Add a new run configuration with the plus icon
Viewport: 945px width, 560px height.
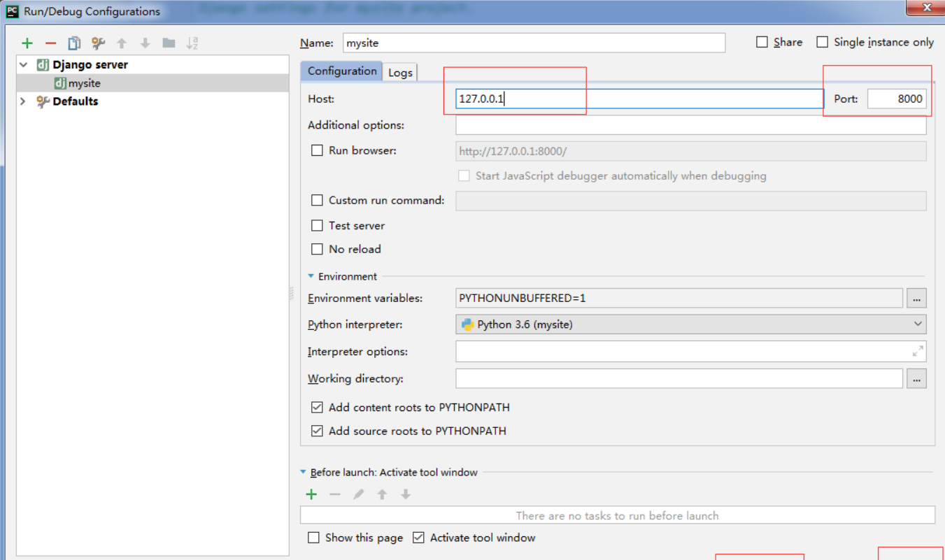27,43
